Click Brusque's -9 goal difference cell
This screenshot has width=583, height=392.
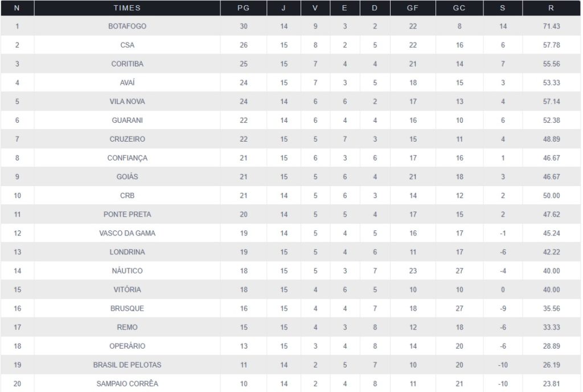(x=503, y=308)
